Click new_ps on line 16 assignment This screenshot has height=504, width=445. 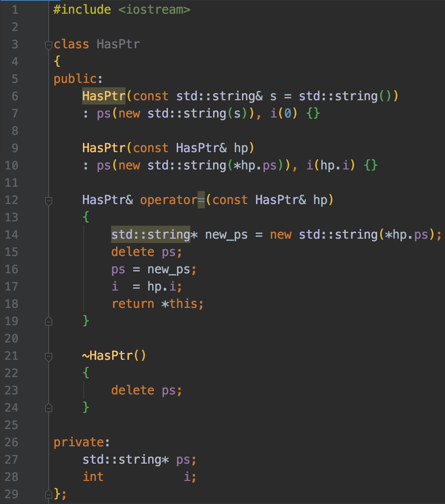[169, 270]
